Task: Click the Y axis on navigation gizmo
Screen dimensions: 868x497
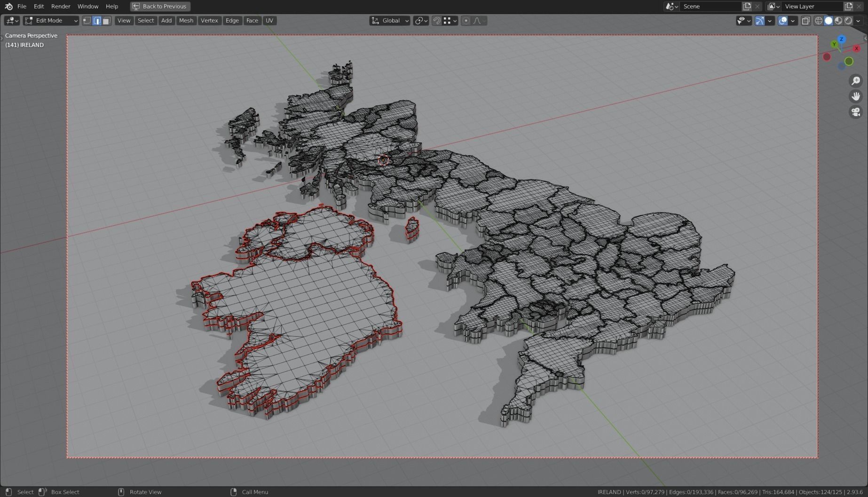Action: click(834, 44)
